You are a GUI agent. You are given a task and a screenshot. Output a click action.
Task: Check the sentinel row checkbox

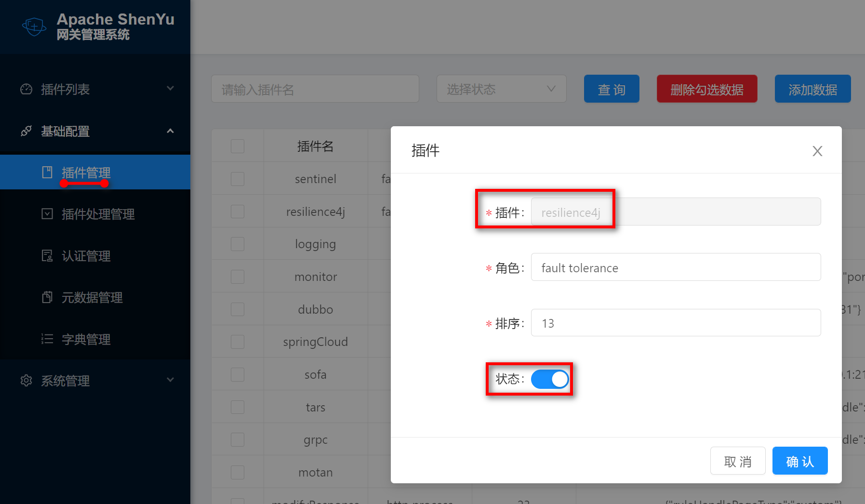tap(238, 179)
